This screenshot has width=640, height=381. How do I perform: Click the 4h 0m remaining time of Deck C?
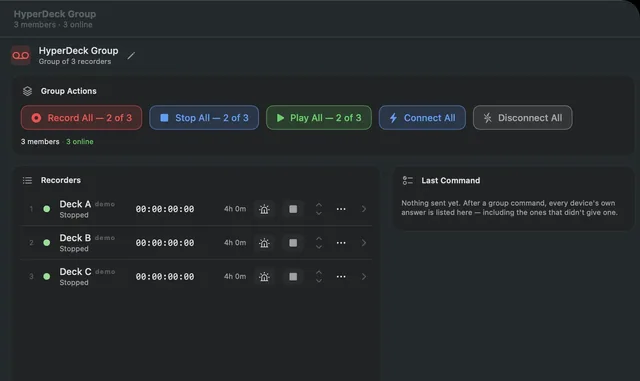(x=235, y=277)
